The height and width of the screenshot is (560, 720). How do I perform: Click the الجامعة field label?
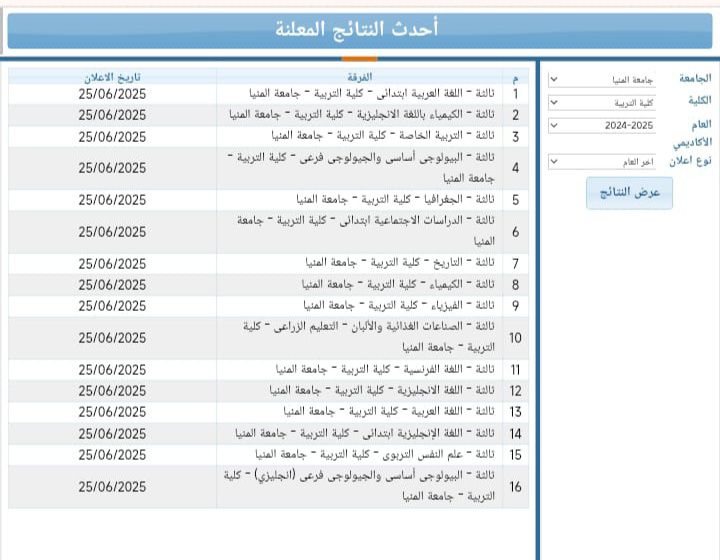(695, 78)
